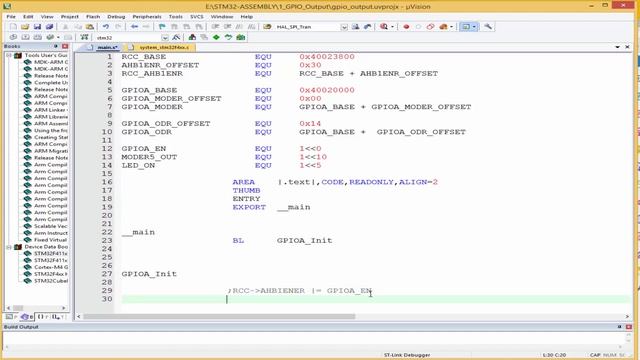Open the Debug menu
Image resolution: width=640 pixels, height=360 pixels.
pos(116,17)
